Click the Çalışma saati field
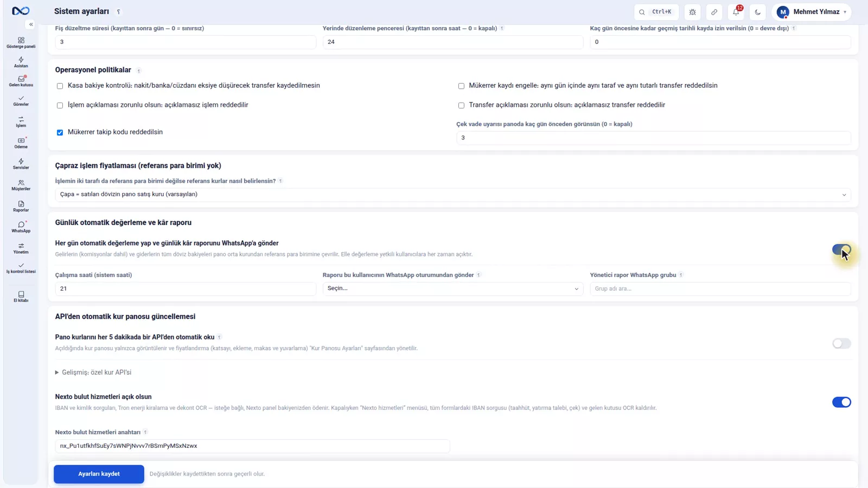 click(186, 288)
